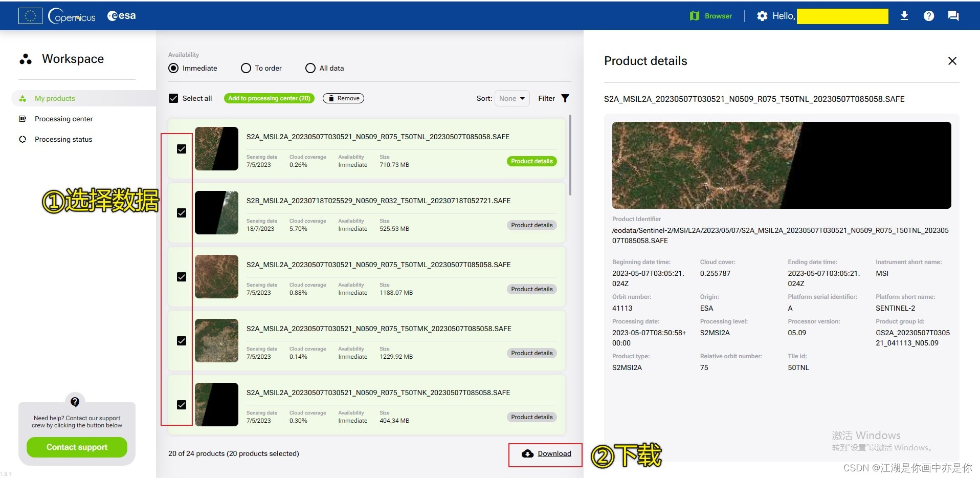Image resolution: width=980 pixels, height=478 pixels.
Task: Click the Filter funnel icon
Action: tap(565, 98)
